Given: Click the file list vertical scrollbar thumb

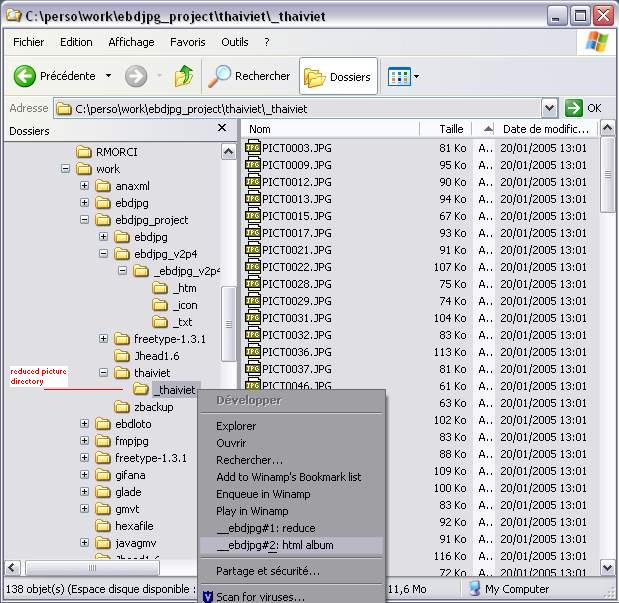Looking at the screenshot, I should [607, 175].
